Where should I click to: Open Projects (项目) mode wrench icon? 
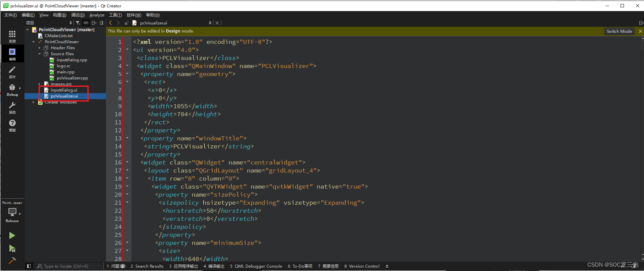point(12,107)
